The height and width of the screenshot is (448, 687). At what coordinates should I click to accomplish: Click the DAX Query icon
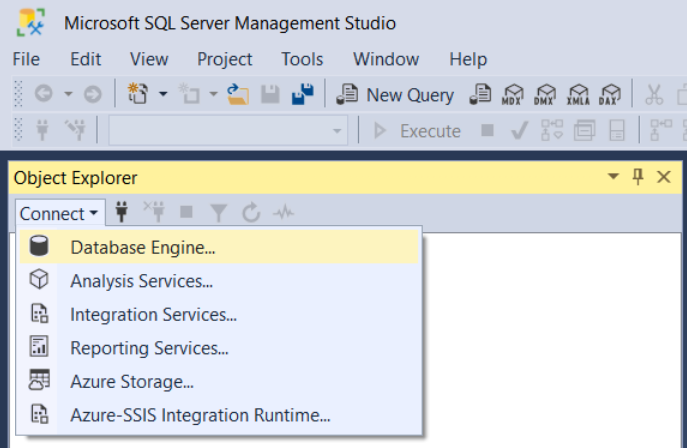coord(609,95)
